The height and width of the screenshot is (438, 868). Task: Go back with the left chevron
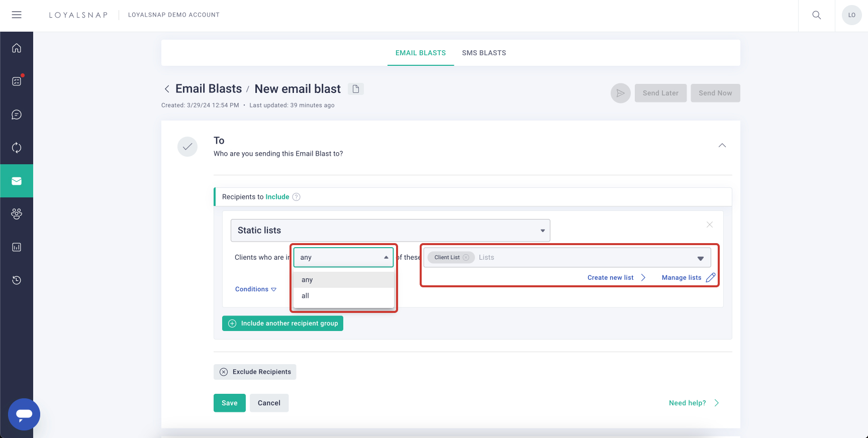[167, 89]
